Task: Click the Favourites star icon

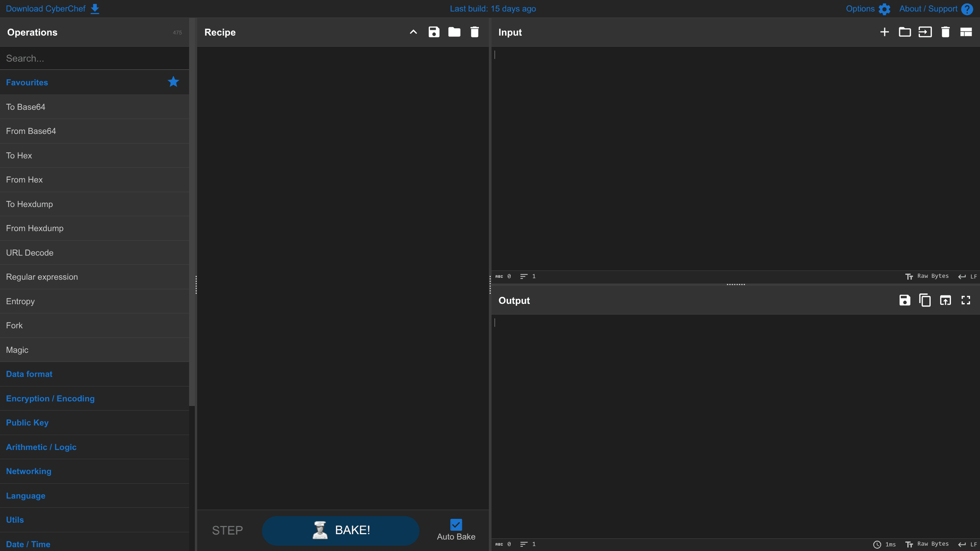Action: point(173,82)
